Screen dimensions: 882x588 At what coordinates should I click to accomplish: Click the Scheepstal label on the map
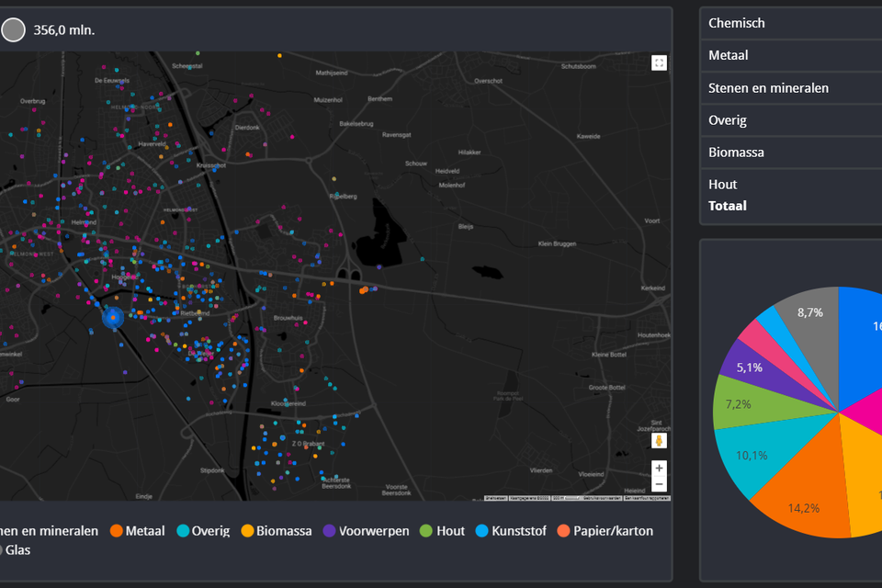click(187, 66)
